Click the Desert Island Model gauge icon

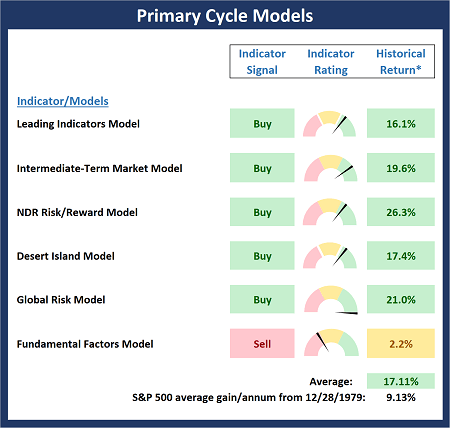coord(330,256)
